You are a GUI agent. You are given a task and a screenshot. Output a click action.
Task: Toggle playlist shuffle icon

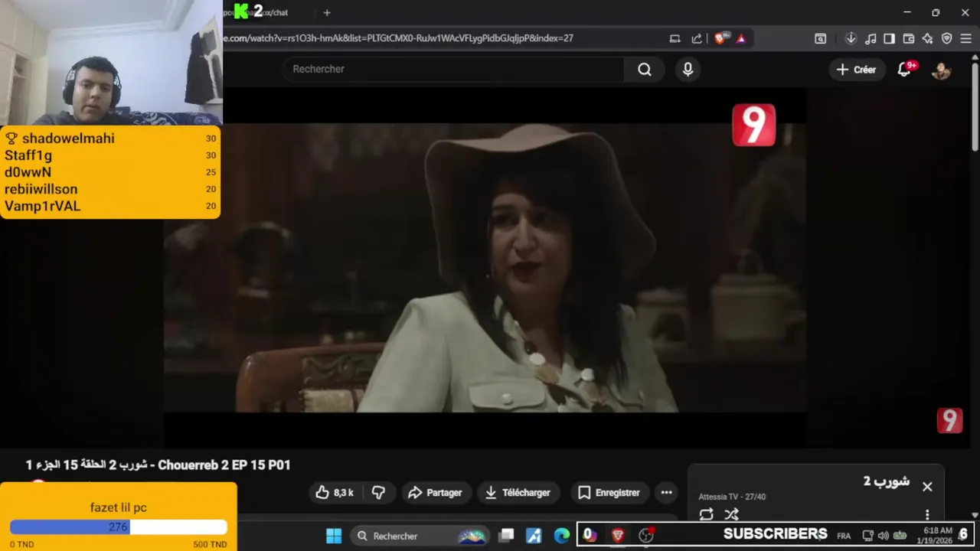tap(732, 514)
